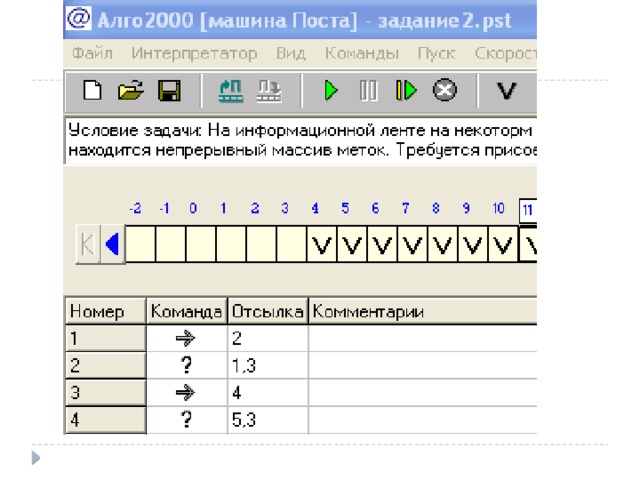Open the Команды menu

point(362,53)
